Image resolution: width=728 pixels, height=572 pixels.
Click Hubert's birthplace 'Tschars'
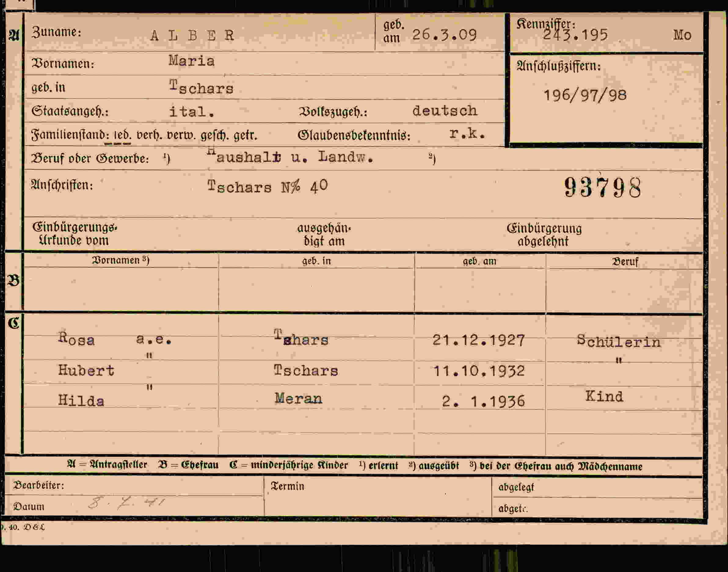pyautogui.click(x=306, y=371)
